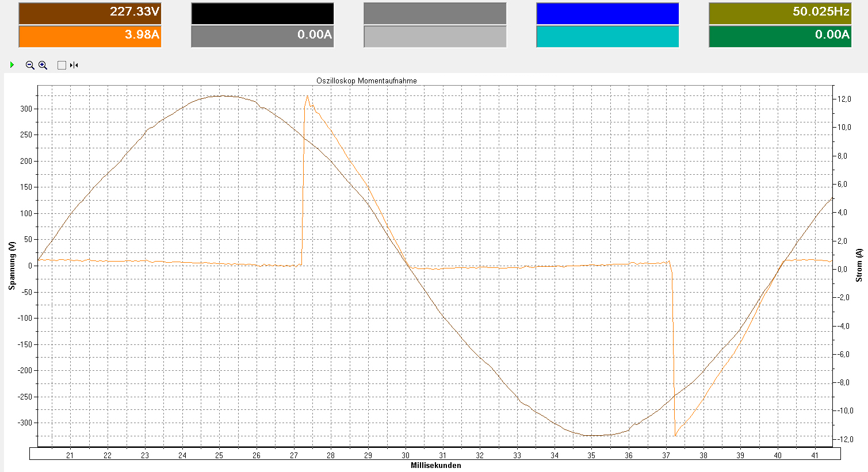The image size is (868, 472).
Task: Click the zoom out magnifier icon
Action: [30, 65]
